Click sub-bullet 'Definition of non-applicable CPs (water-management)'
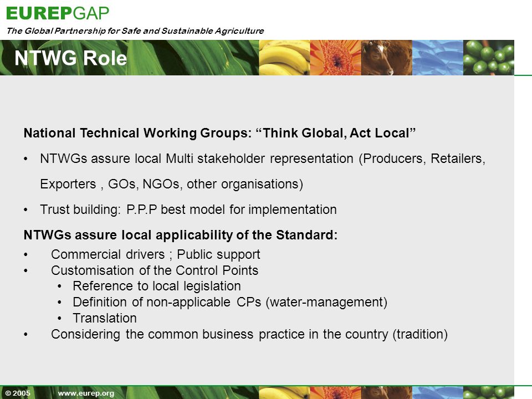Image resolution: width=532 pixels, height=399 pixels. click(230, 303)
